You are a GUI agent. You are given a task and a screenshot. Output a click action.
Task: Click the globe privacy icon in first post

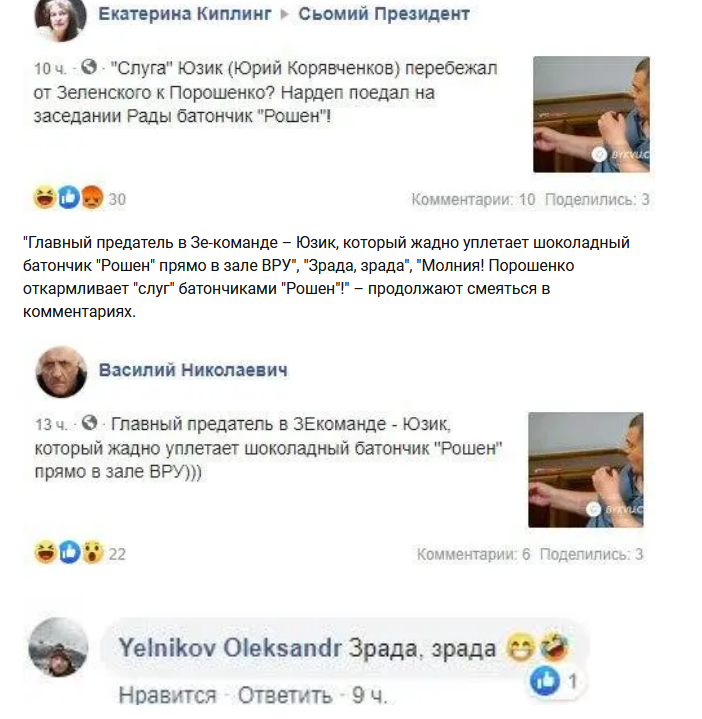point(89,67)
